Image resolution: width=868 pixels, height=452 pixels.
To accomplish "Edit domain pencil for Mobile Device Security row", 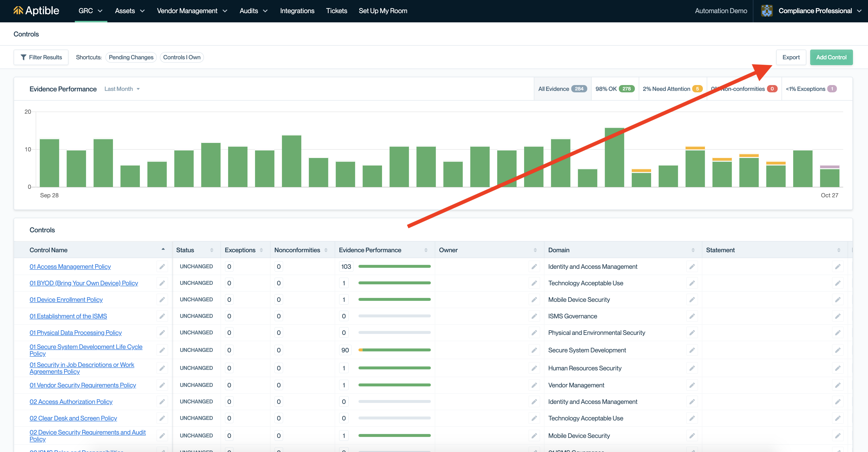I will (692, 300).
